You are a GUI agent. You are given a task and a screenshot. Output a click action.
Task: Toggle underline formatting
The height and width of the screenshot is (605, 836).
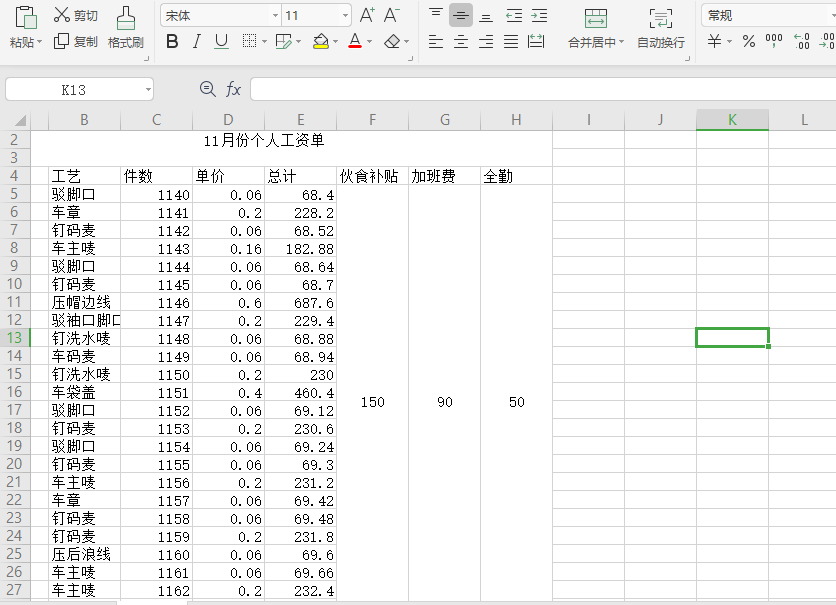(221, 42)
